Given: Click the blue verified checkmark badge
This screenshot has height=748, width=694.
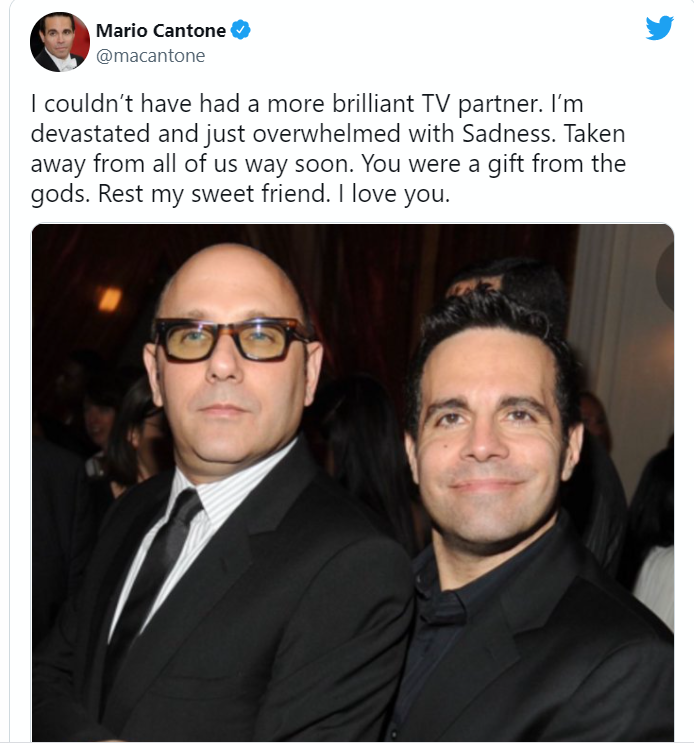Looking at the screenshot, I should [240, 30].
